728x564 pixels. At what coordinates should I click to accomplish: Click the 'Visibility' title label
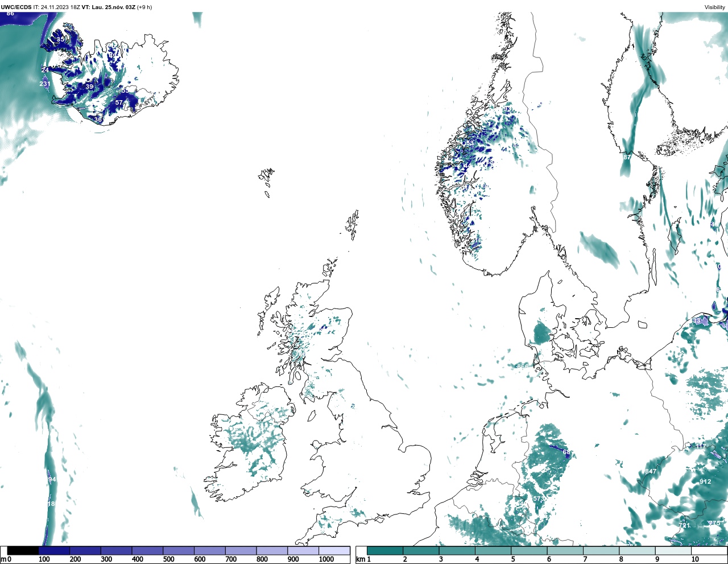(x=714, y=7)
